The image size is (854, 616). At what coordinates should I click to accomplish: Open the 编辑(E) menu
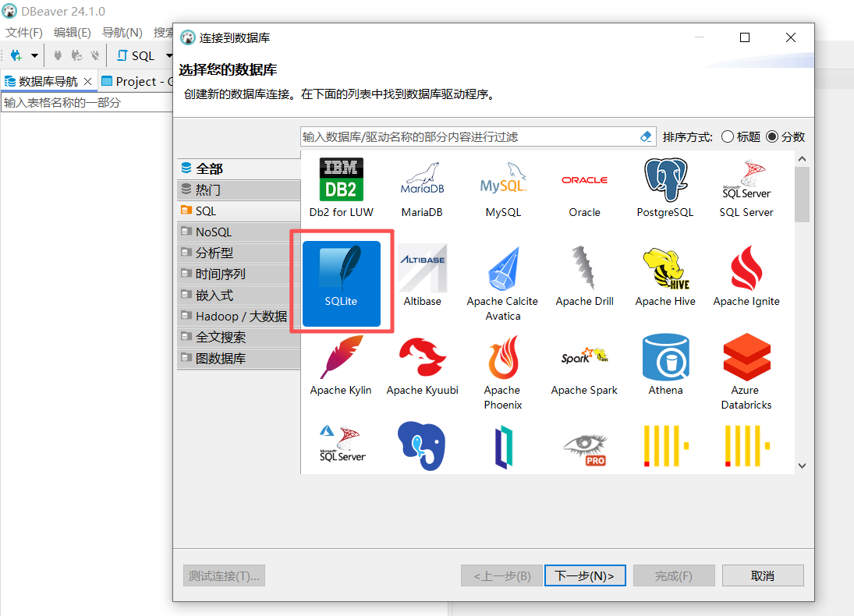tap(73, 33)
